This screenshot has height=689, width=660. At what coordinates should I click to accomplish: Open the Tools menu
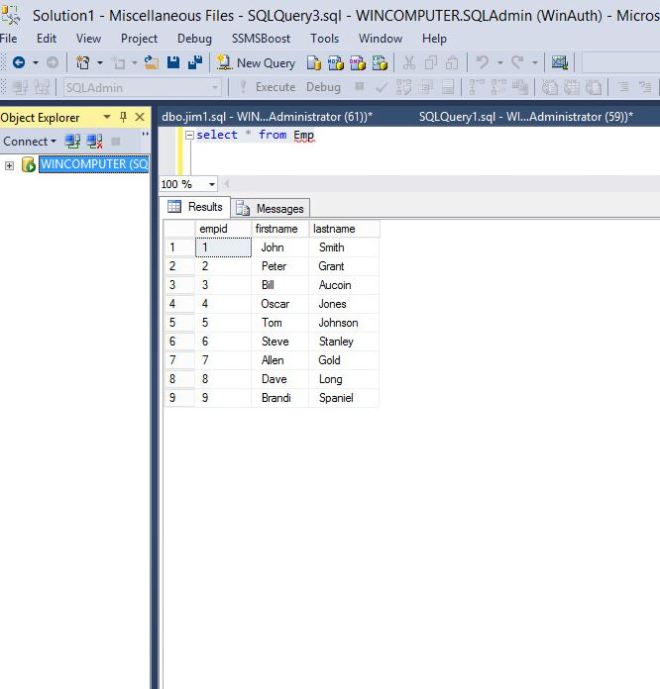324,38
